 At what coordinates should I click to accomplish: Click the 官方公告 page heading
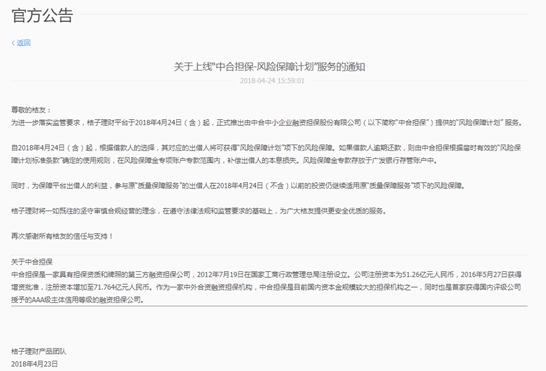point(42,16)
